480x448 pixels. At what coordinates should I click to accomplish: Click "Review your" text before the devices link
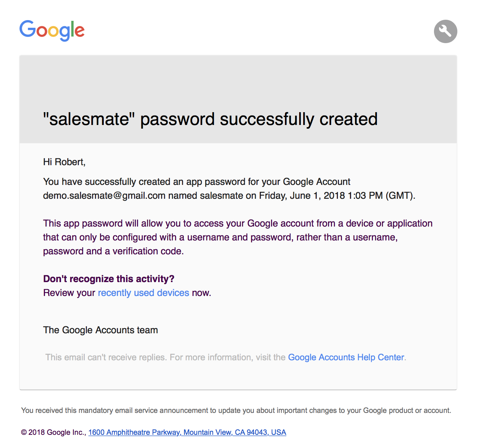pyautogui.click(x=69, y=293)
